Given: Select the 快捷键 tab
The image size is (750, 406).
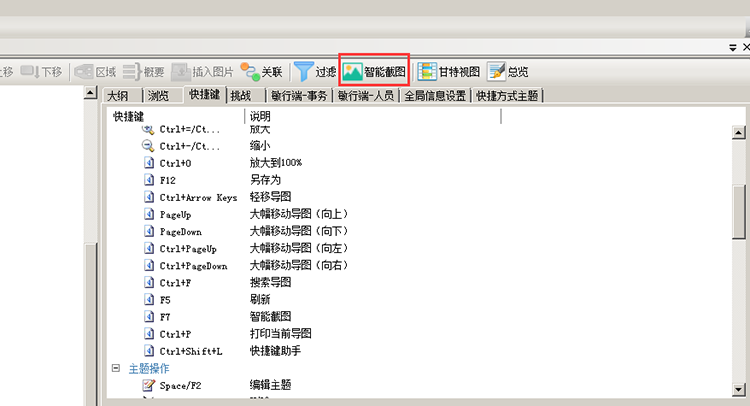Looking at the screenshot, I should click(204, 95).
